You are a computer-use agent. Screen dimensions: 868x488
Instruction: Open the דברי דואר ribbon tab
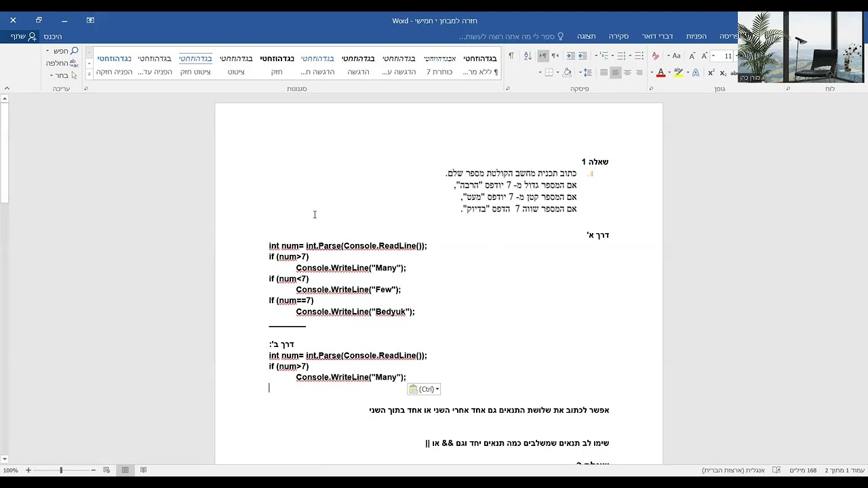pyautogui.click(x=657, y=36)
